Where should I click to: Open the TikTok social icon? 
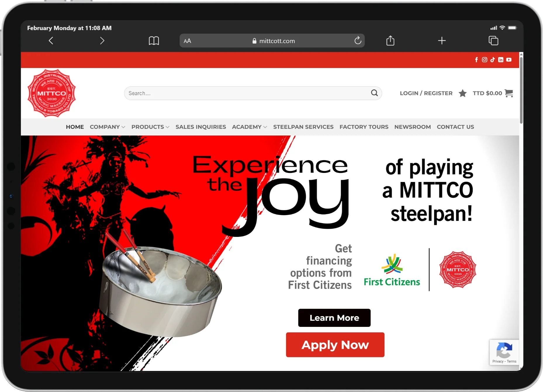493,60
